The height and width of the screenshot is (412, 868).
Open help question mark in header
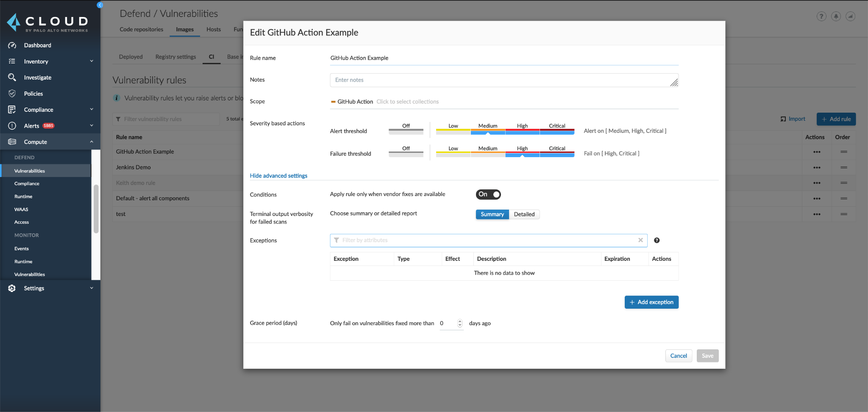coord(821,17)
